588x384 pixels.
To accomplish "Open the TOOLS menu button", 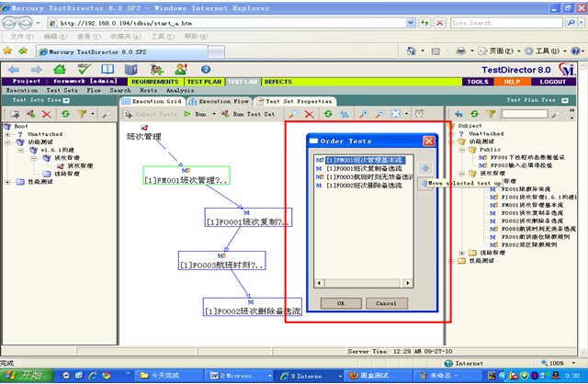I will click(478, 82).
